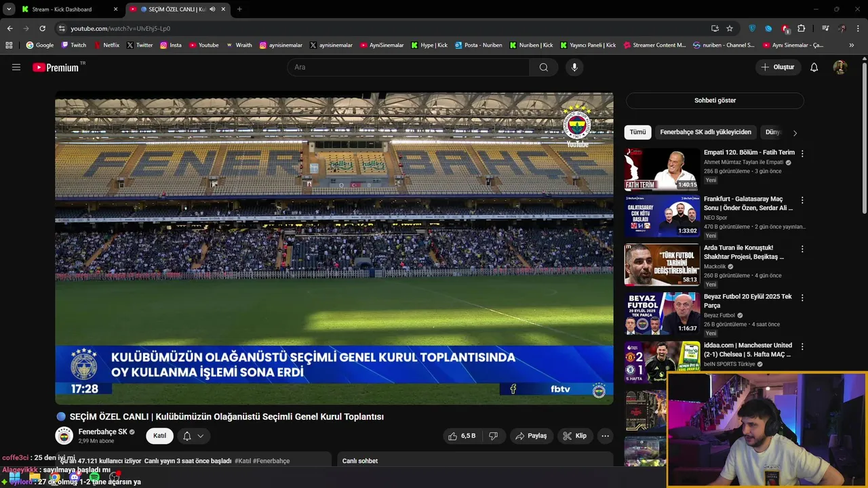Reload the YouTube page
The image size is (868, 488).
42,28
